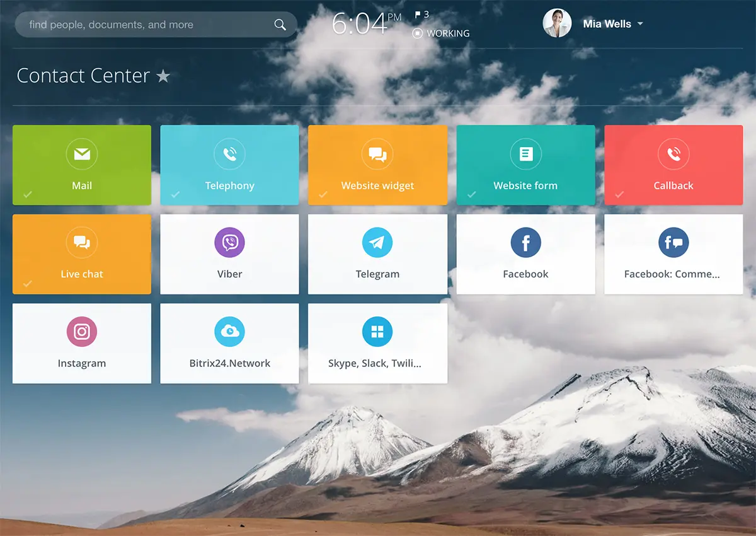This screenshot has height=536, width=756.
Task: Open the Mia Wells user name menu
Action: 607,24
